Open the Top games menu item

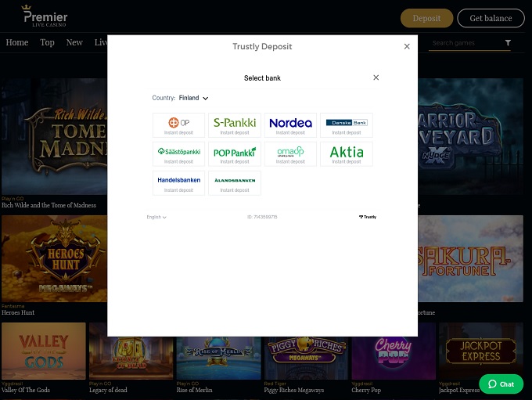[47, 42]
